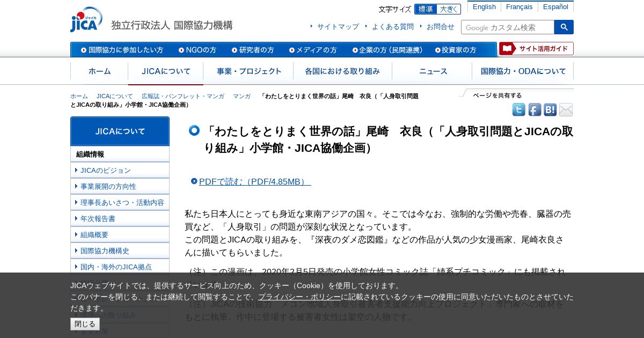Open JICAについて main tab
Image resolution: width=644 pixels, height=338 pixels.
(166, 71)
